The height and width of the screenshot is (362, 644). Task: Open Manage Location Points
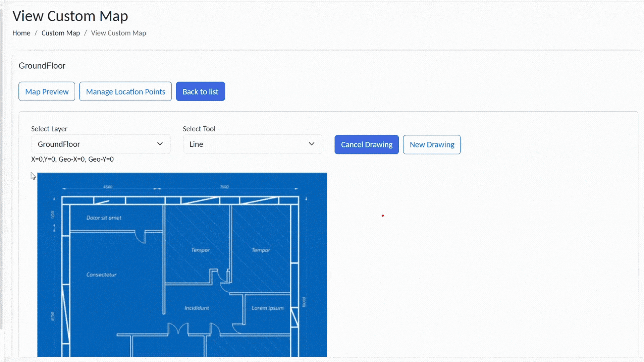coord(125,92)
